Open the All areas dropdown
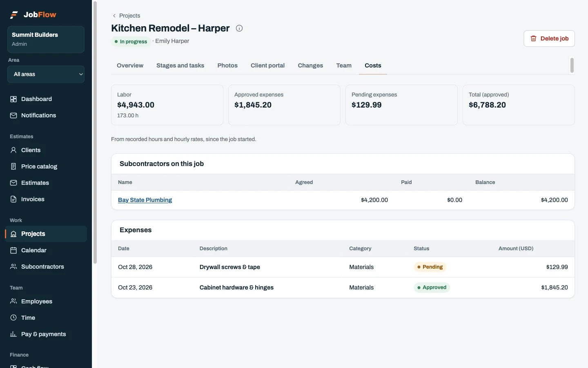The width and height of the screenshot is (588, 368). click(46, 74)
